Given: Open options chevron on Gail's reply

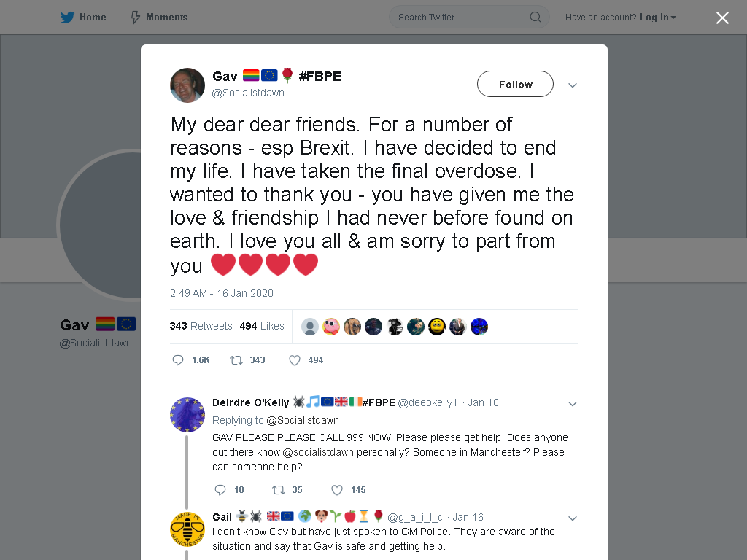Looking at the screenshot, I should pos(573,518).
